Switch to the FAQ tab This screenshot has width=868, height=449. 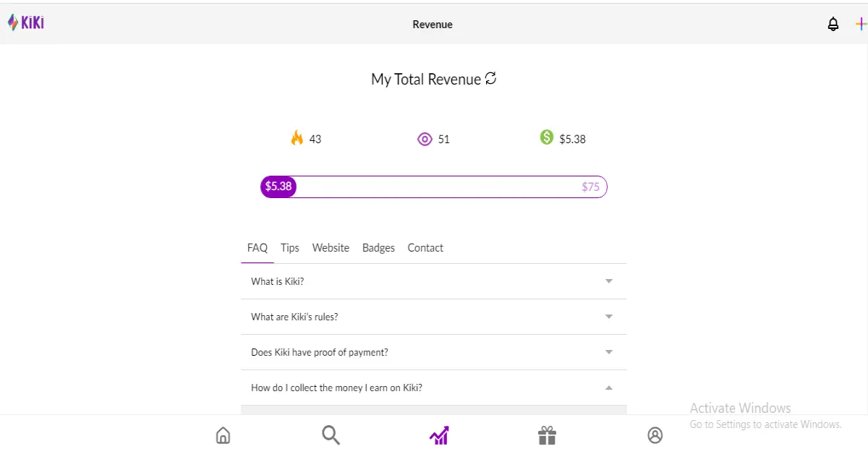tap(258, 248)
